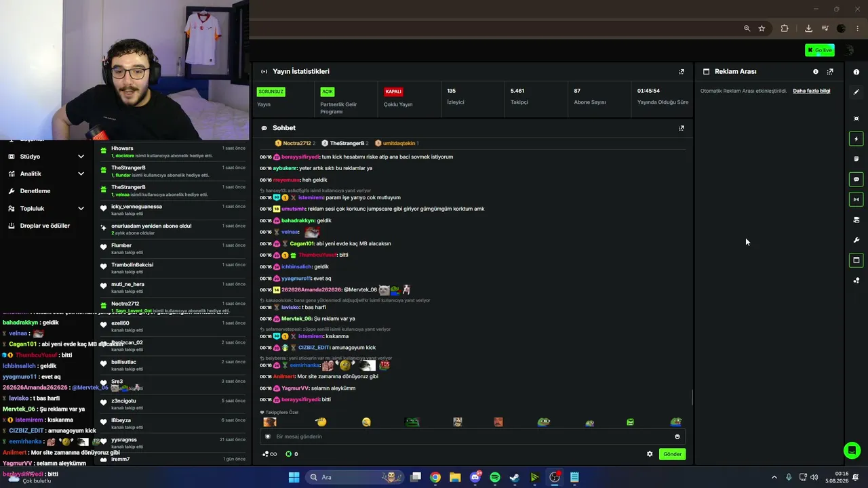868x488 pixels.
Task: Select ballisutlac follow entry in activity feed
Action: coord(172,365)
